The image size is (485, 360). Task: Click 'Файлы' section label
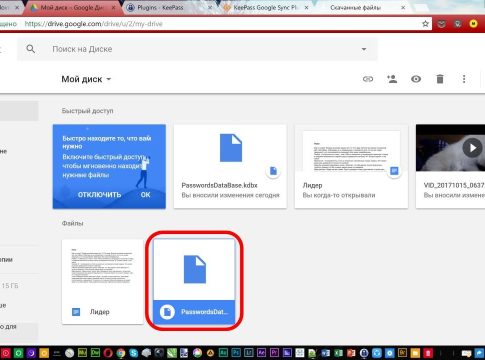(x=72, y=223)
